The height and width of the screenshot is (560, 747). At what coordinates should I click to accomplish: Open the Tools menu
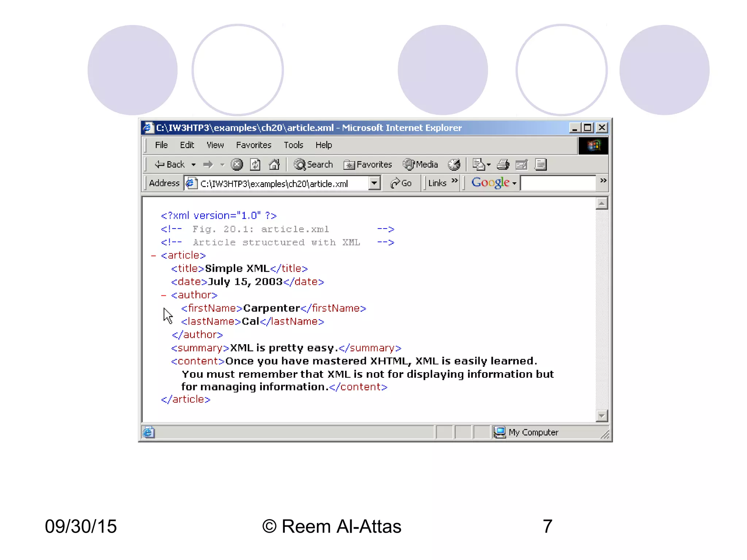point(293,145)
